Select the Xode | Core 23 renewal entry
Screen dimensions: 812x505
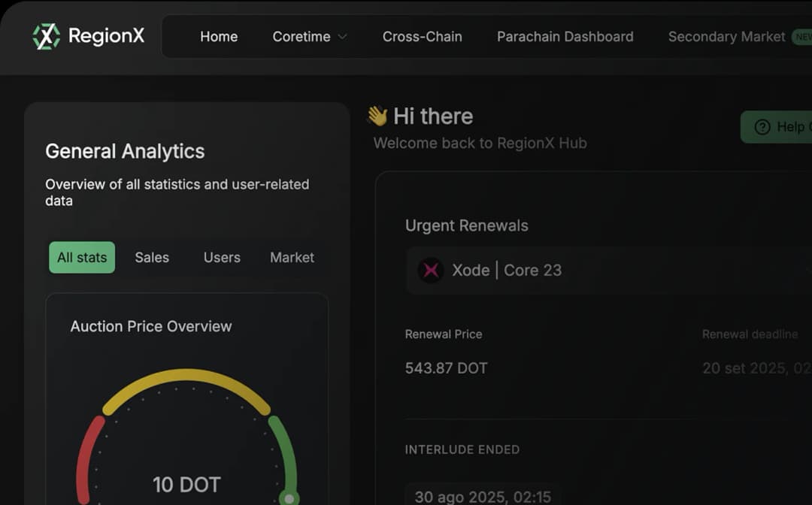click(506, 271)
